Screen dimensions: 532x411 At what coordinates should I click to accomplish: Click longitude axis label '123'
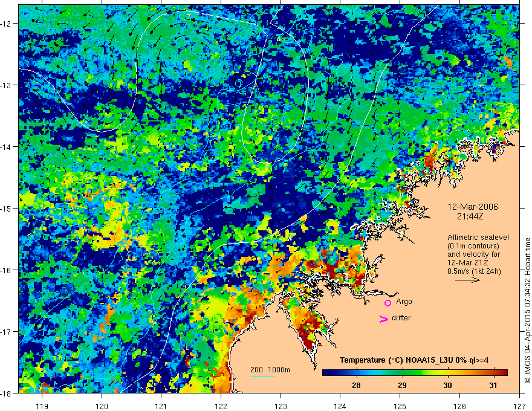(281, 406)
